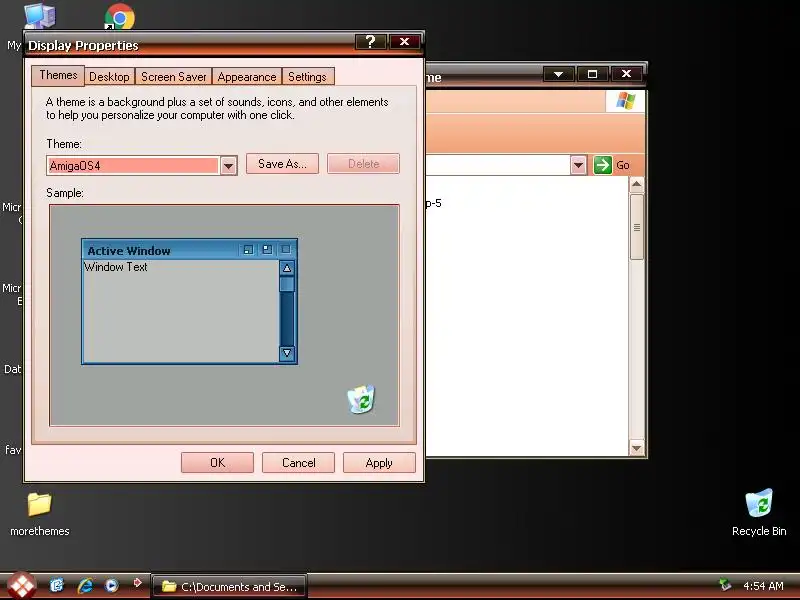Expand the quick launch overflow arrow

pyautogui.click(x=137, y=583)
